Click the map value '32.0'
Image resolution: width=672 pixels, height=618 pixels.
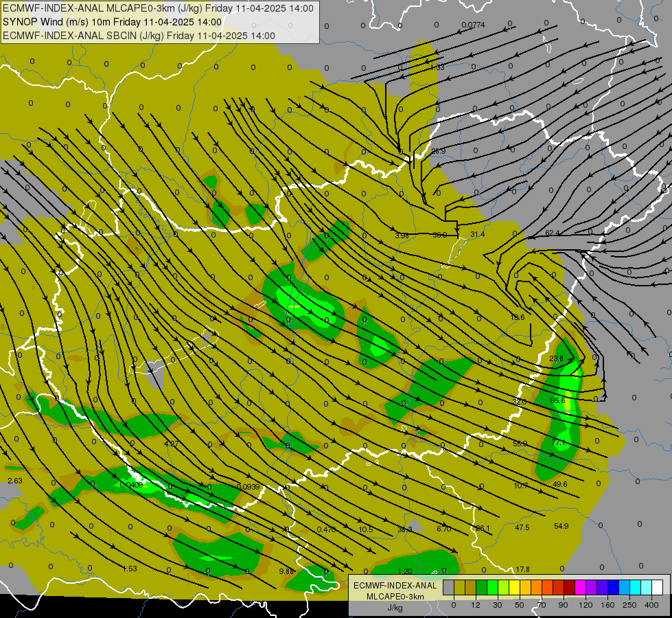[519, 402]
